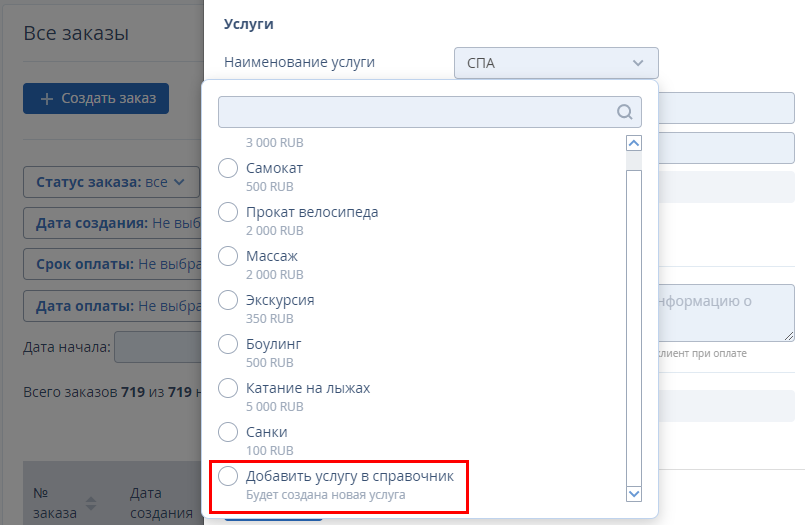
Task: Click the plus icon on Создать заказ
Action: (x=47, y=99)
